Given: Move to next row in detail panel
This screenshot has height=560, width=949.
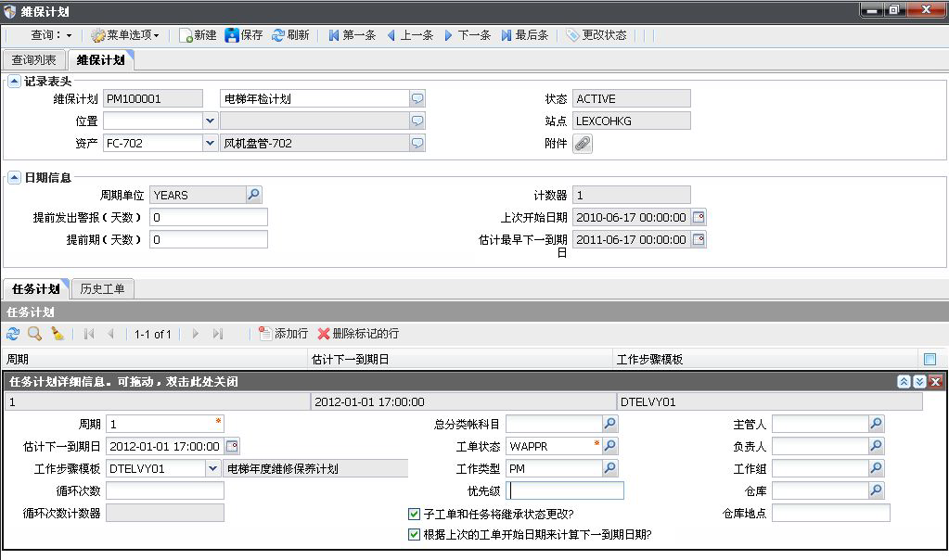Looking at the screenshot, I should pyautogui.click(x=919, y=382).
